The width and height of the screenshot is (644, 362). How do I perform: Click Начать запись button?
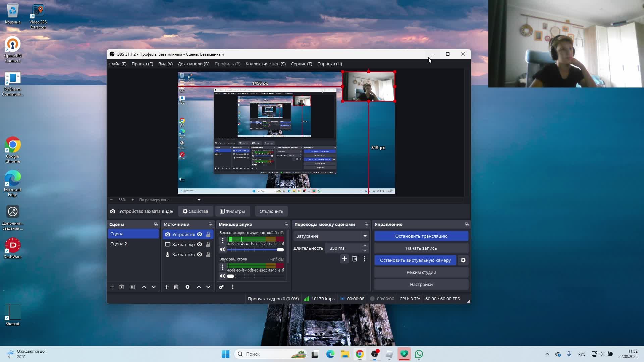point(421,248)
